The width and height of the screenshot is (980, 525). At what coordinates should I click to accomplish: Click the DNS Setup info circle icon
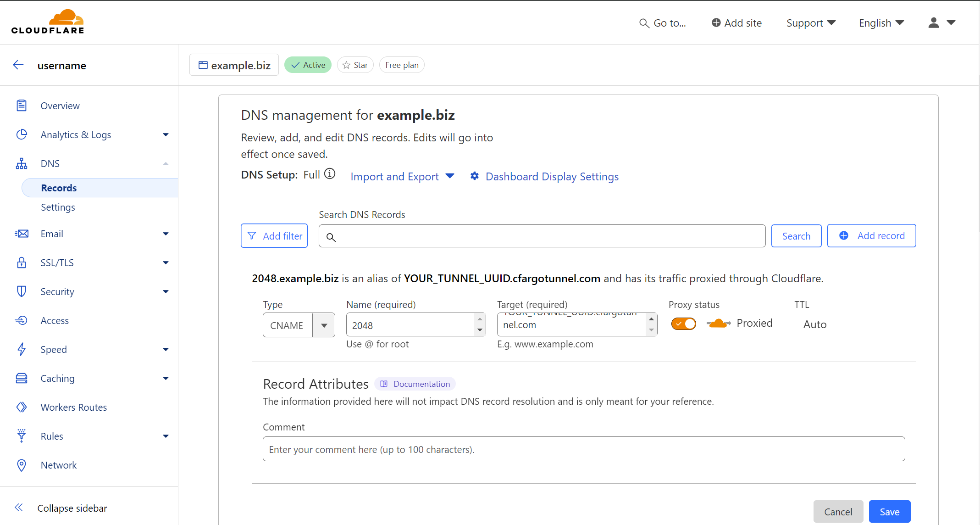pyautogui.click(x=330, y=174)
